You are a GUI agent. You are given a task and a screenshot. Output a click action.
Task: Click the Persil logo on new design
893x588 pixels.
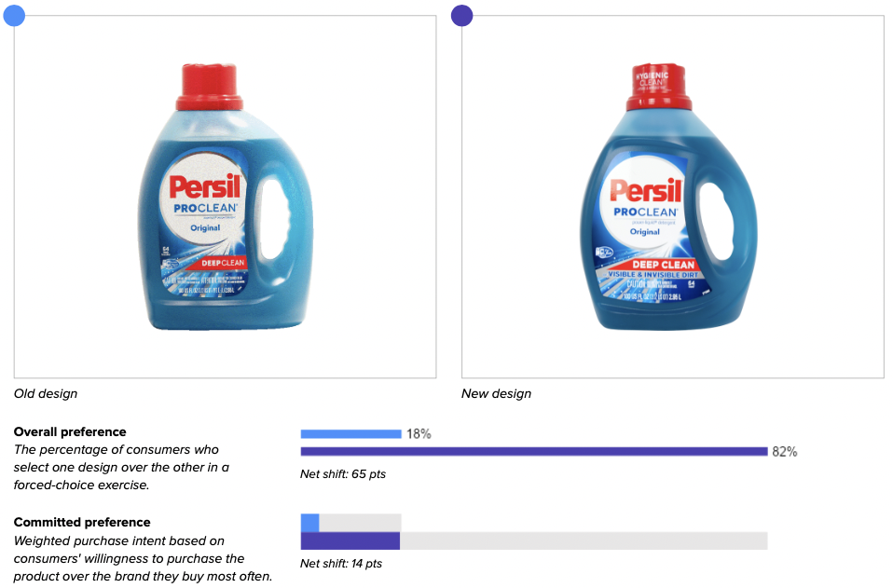tap(646, 191)
